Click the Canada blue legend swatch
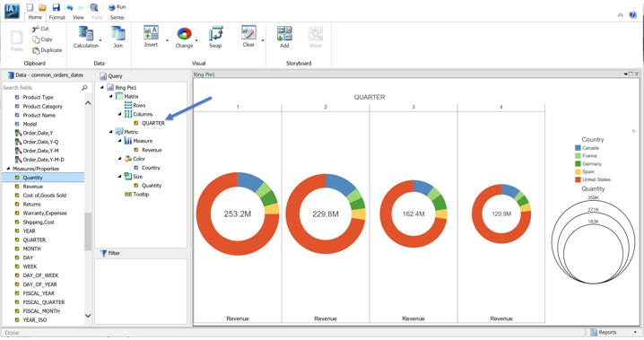 click(x=578, y=148)
